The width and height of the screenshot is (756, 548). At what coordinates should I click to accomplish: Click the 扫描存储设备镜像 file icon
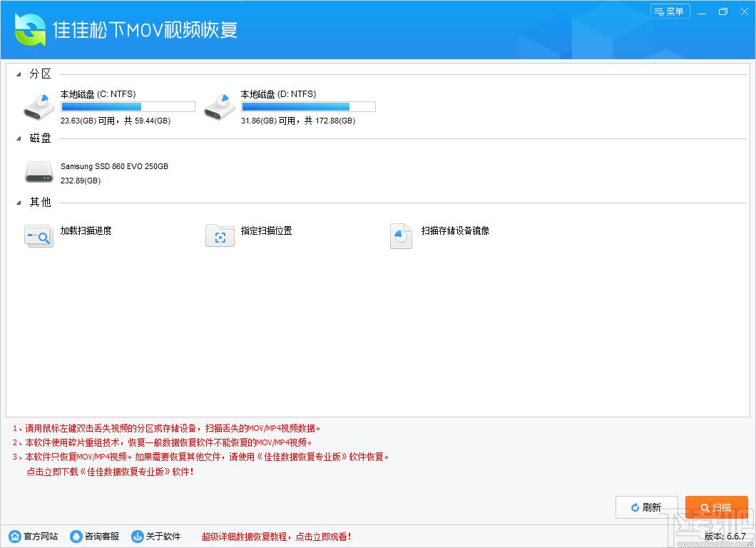coord(401,236)
